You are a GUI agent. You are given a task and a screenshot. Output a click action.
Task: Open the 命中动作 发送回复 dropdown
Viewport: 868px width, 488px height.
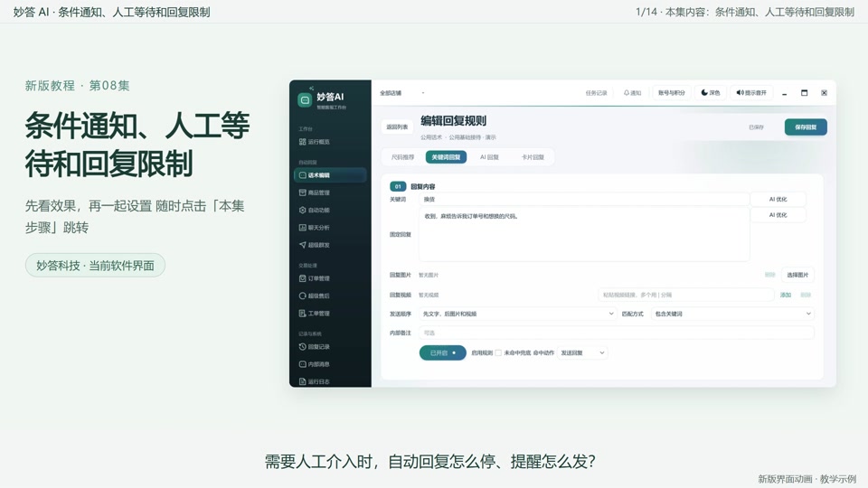click(582, 352)
